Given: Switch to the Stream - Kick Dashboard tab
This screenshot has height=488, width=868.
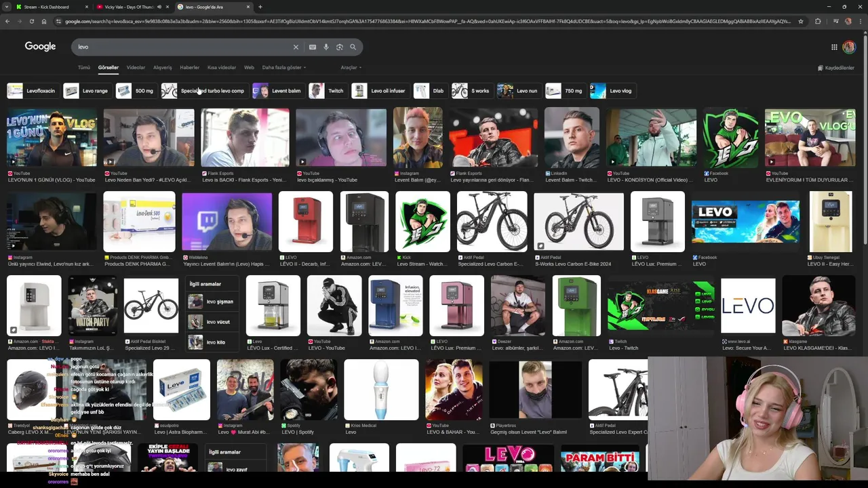Looking at the screenshot, I should pos(51,7).
